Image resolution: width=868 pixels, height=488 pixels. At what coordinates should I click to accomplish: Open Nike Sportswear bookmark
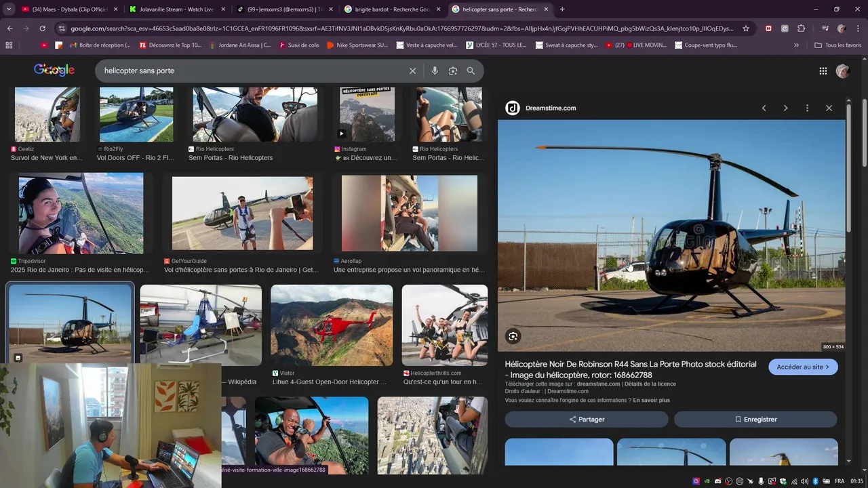pos(357,45)
